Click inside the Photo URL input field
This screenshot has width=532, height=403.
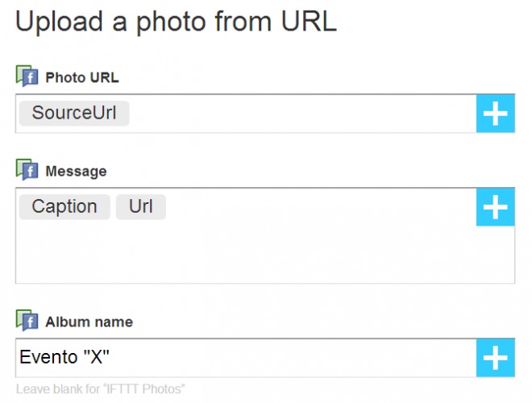246,114
